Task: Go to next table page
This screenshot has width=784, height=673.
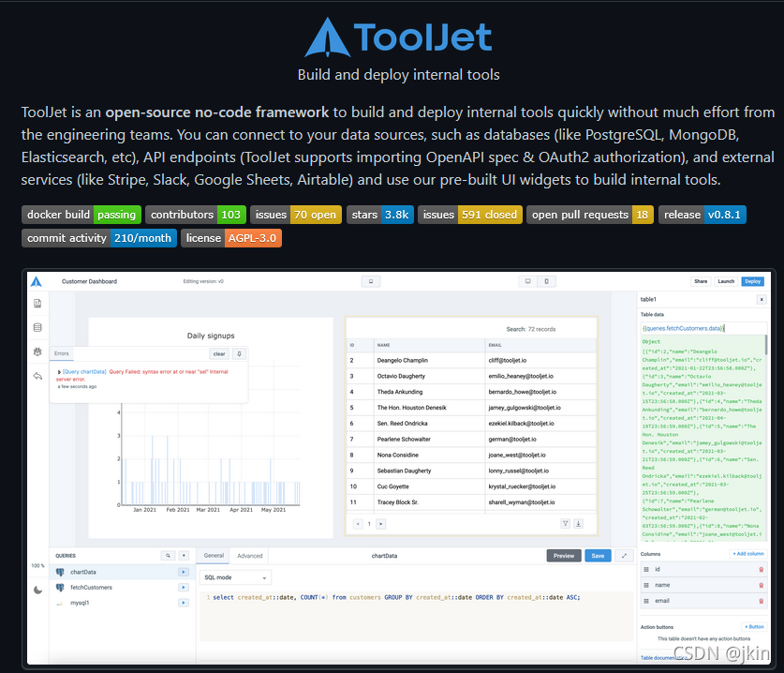Action: (x=381, y=524)
